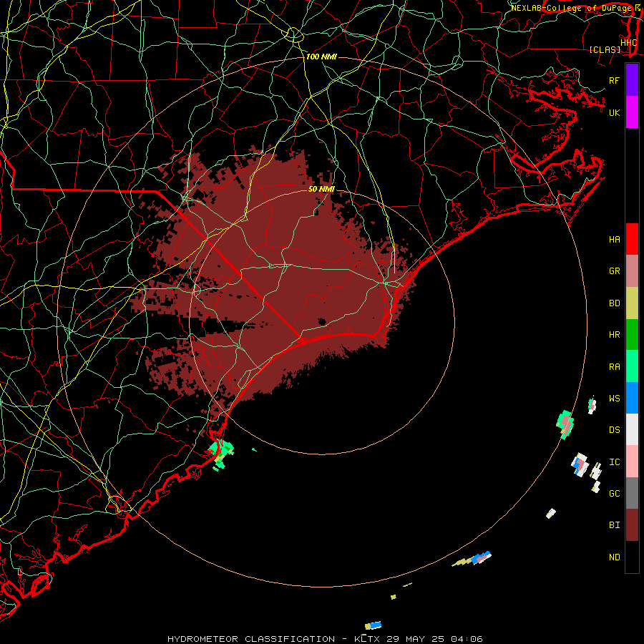This screenshot has height=644, width=644.
Task: Select the gray GC legend swatch
Action: point(632,493)
